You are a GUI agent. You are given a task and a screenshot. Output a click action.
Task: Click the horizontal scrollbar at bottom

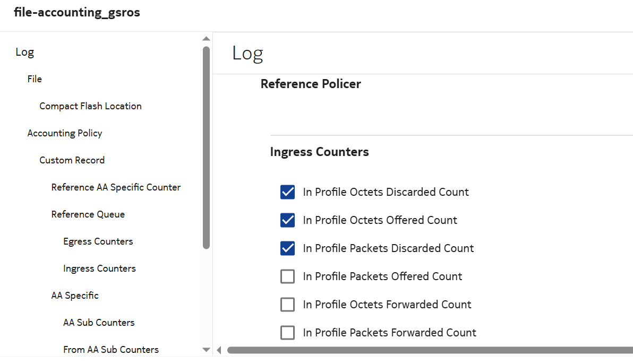[x=425, y=350]
